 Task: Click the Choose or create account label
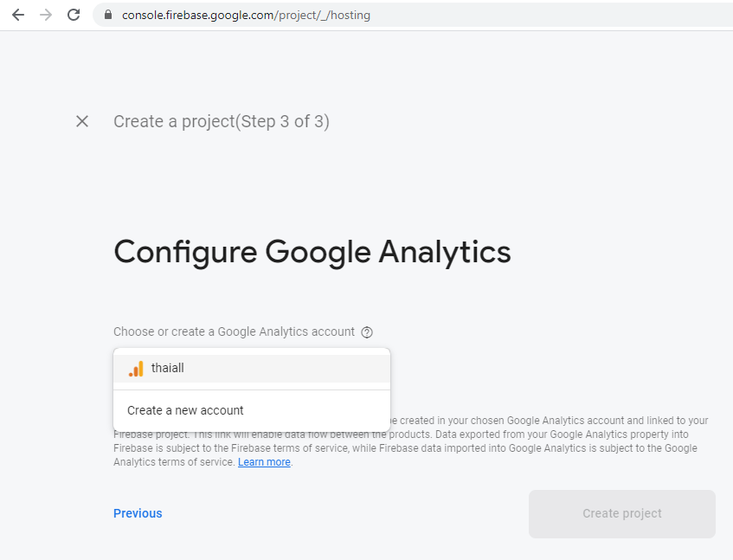234,331
